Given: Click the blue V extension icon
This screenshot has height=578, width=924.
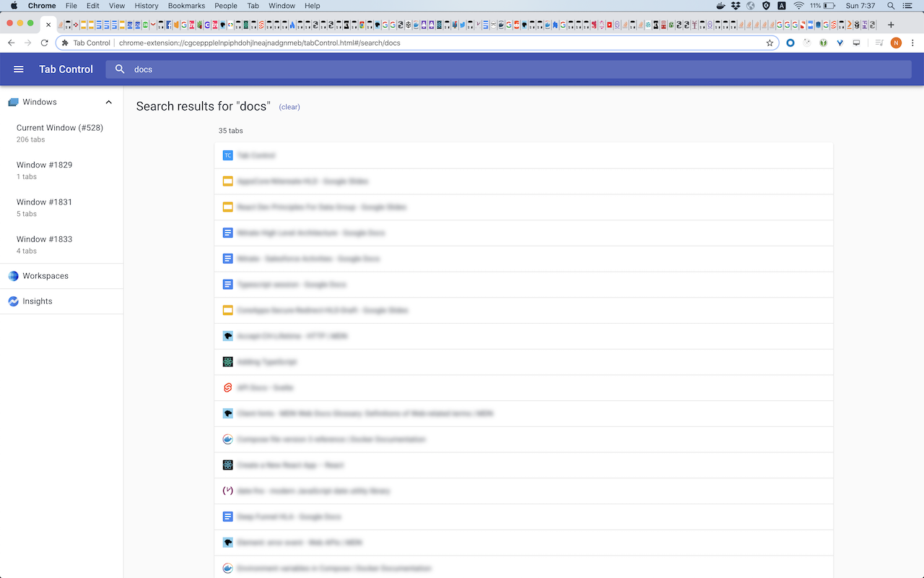Looking at the screenshot, I should tap(840, 43).
